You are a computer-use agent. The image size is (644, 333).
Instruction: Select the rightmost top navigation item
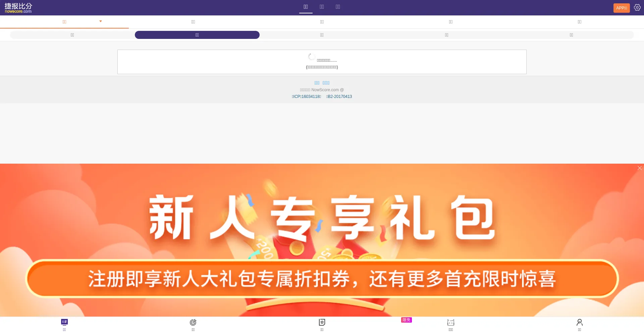(338, 7)
